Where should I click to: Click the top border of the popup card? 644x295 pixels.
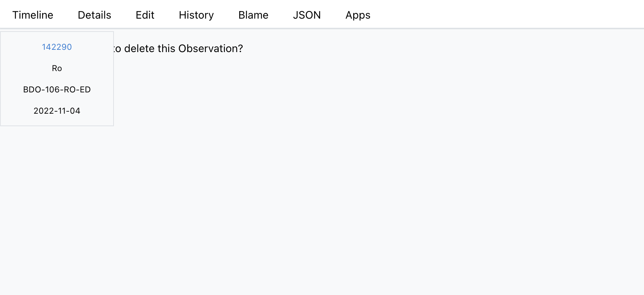click(x=57, y=32)
